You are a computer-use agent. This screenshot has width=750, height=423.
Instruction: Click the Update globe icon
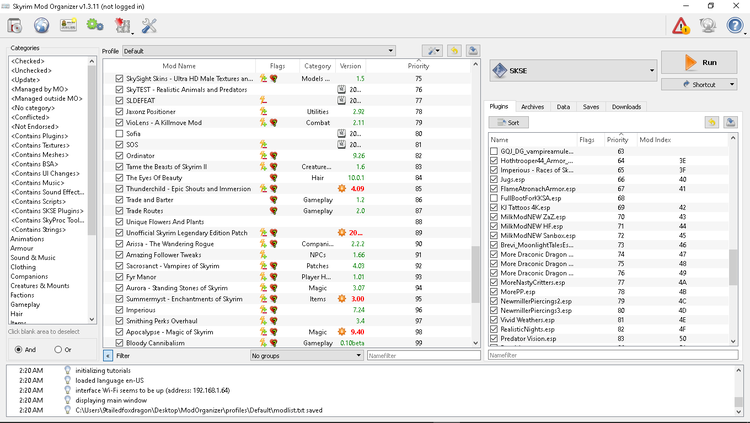[708, 25]
